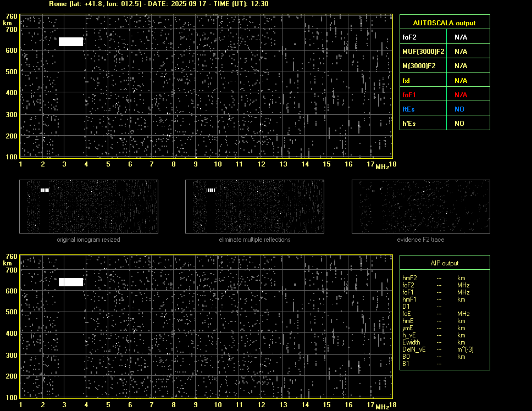Select the D1 parameter label

[406, 307]
